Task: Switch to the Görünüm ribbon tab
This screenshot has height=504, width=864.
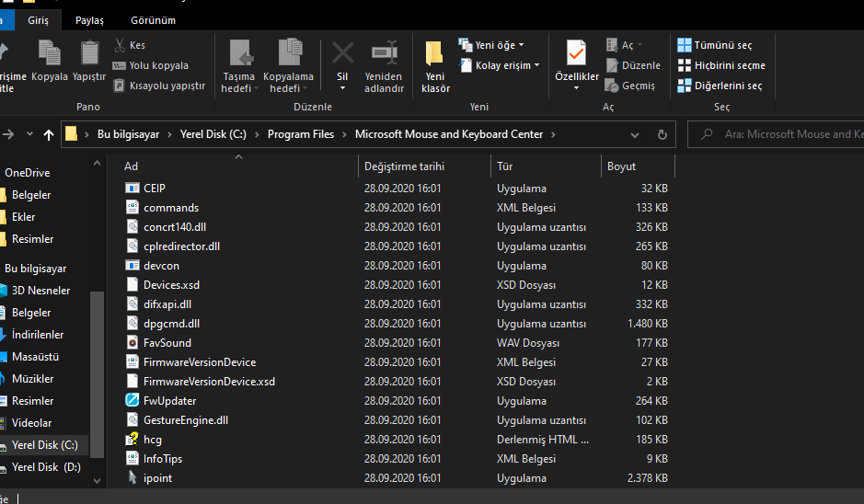Action: [x=154, y=20]
